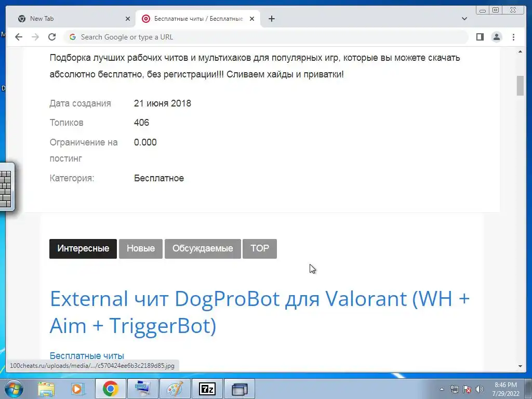This screenshot has height=399, width=532.
Task: Open the On-Screen Keyboard taskbar icon
Action: (x=142, y=389)
